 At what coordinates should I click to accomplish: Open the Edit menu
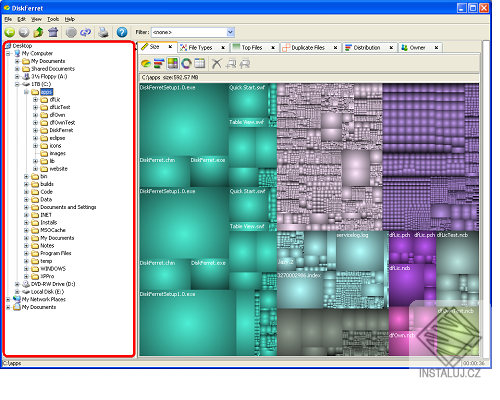point(22,19)
